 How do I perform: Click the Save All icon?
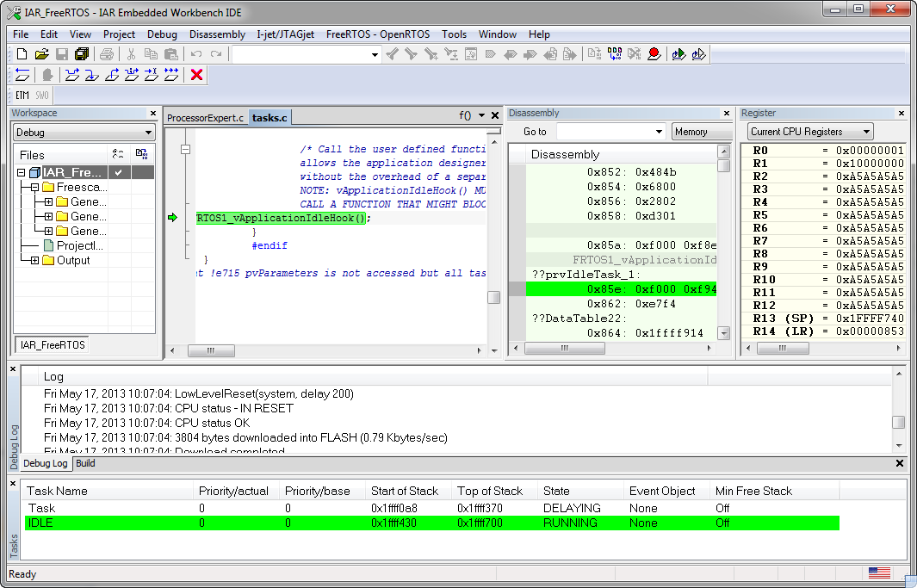(81, 54)
